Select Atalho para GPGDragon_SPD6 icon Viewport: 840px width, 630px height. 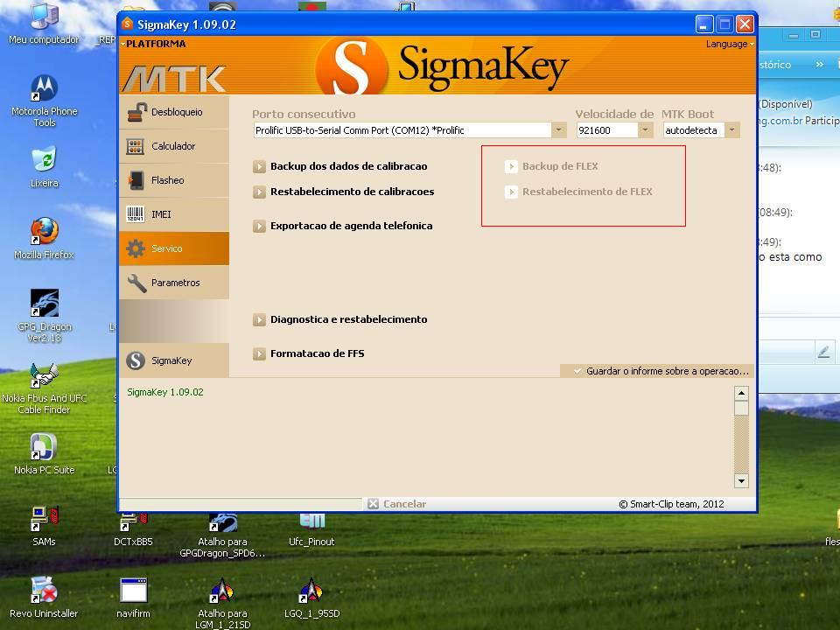(x=222, y=535)
